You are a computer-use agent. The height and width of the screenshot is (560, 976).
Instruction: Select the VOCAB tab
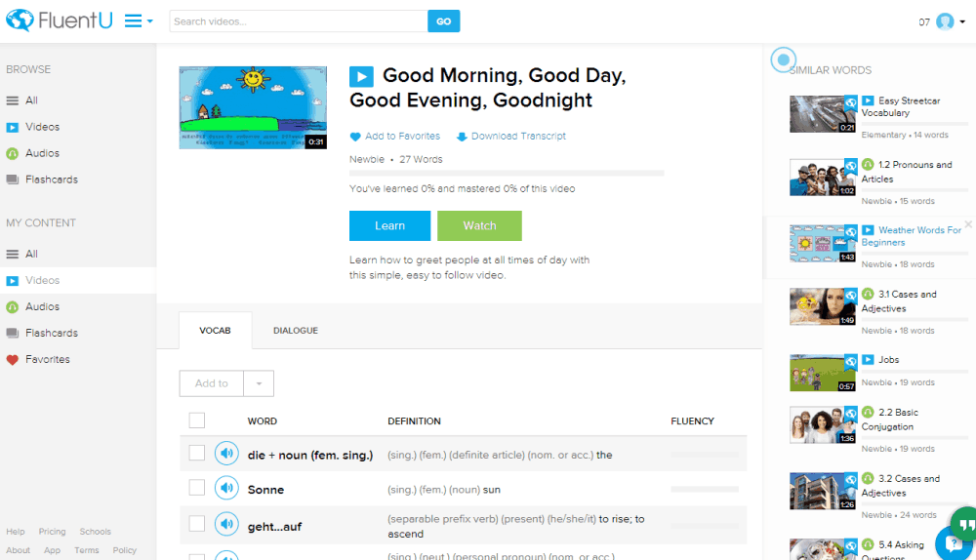[x=216, y=331]
